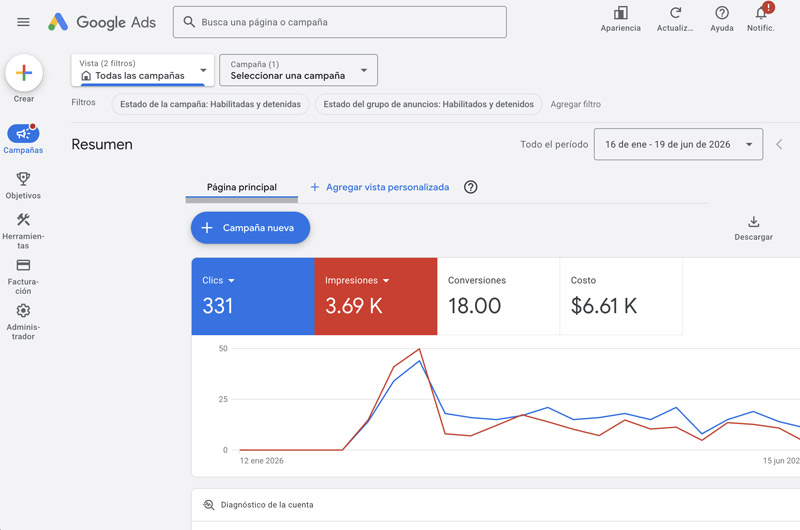Click the Filtros label
The width and height of the screenshot is (800, 530).
pyautogui.click(x=83, y=102)
